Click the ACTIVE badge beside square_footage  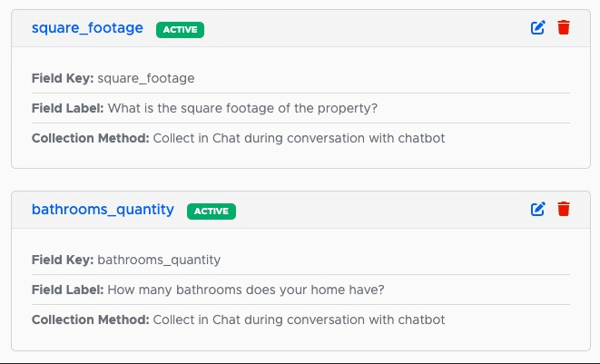point(180,30)
